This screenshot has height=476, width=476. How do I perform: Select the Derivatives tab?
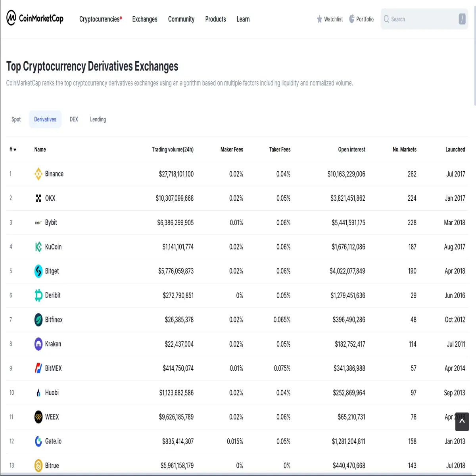coord(45,119)
